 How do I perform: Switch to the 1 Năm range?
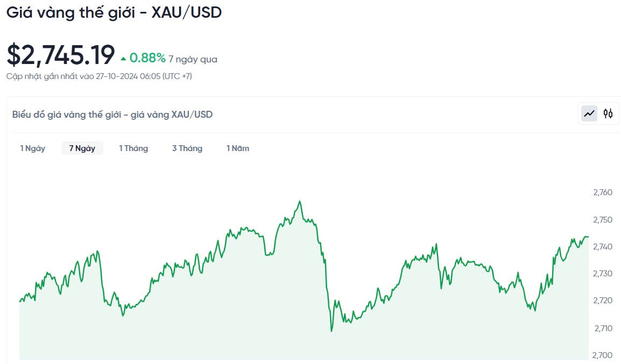tap(238, 148)
